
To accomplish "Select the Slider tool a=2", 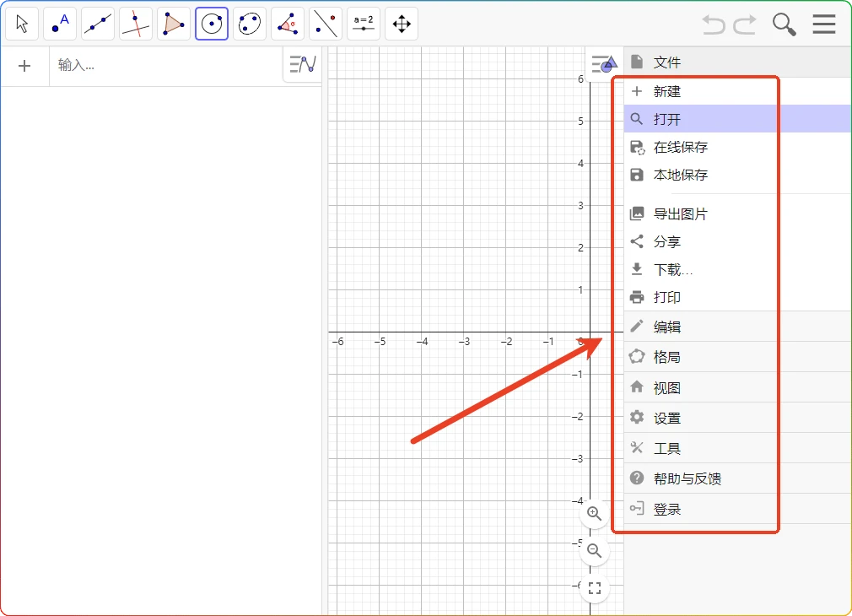I will (363, 24).
